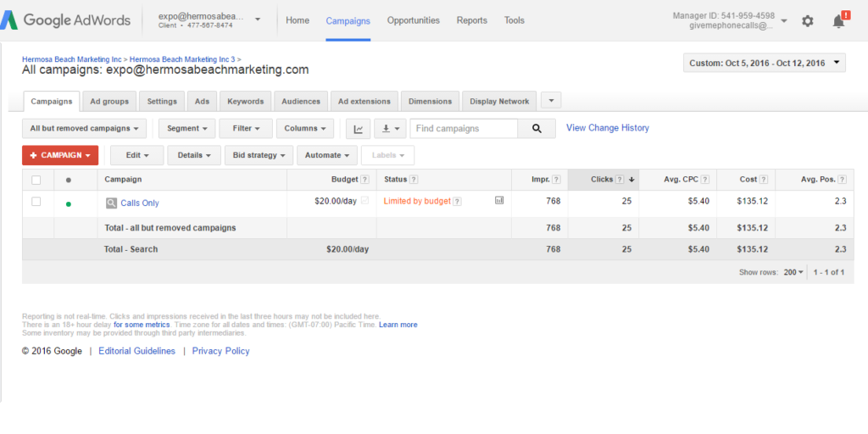Image resolution: width=868 pixels, height=434 pixels.
Task: Open the notifications bell icon
Action: pyautogui.click(x=839, y=21)
